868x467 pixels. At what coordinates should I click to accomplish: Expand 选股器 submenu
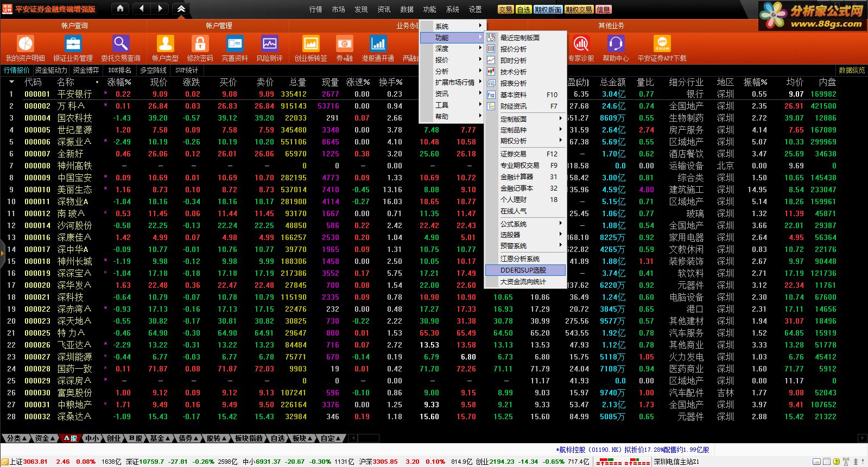pyautogui.click(x=525, y=235)
